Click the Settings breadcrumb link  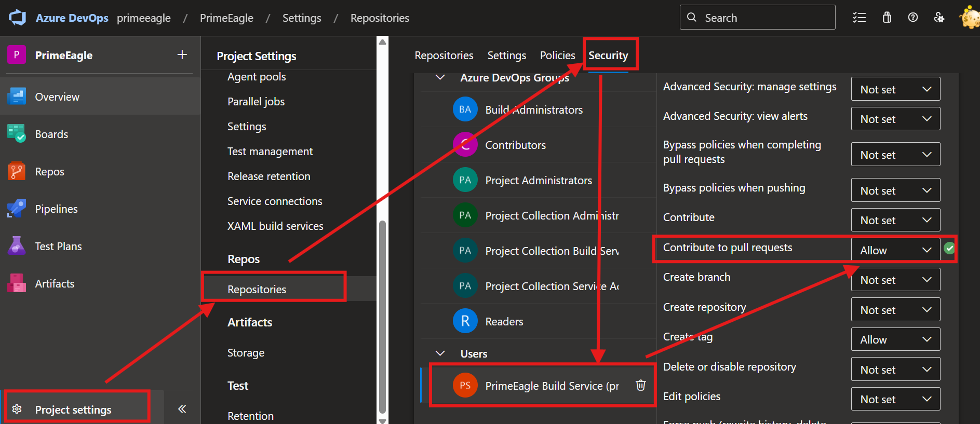302,18
